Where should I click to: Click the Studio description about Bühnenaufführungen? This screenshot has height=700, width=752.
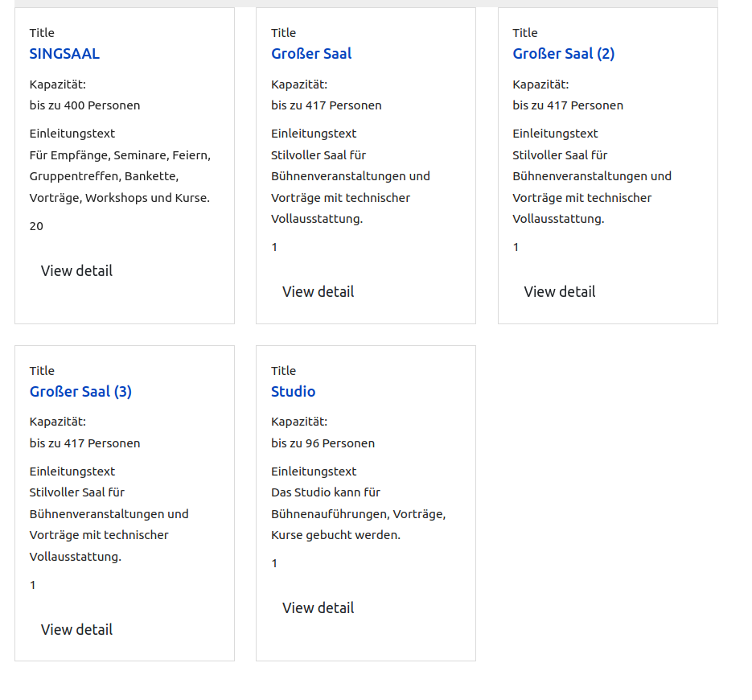click(358, 513)
